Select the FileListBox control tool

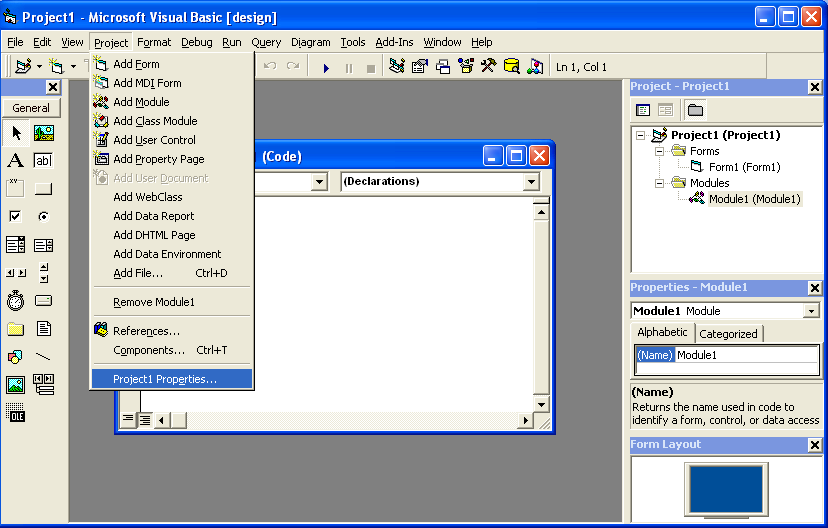[x=43, y=329]
